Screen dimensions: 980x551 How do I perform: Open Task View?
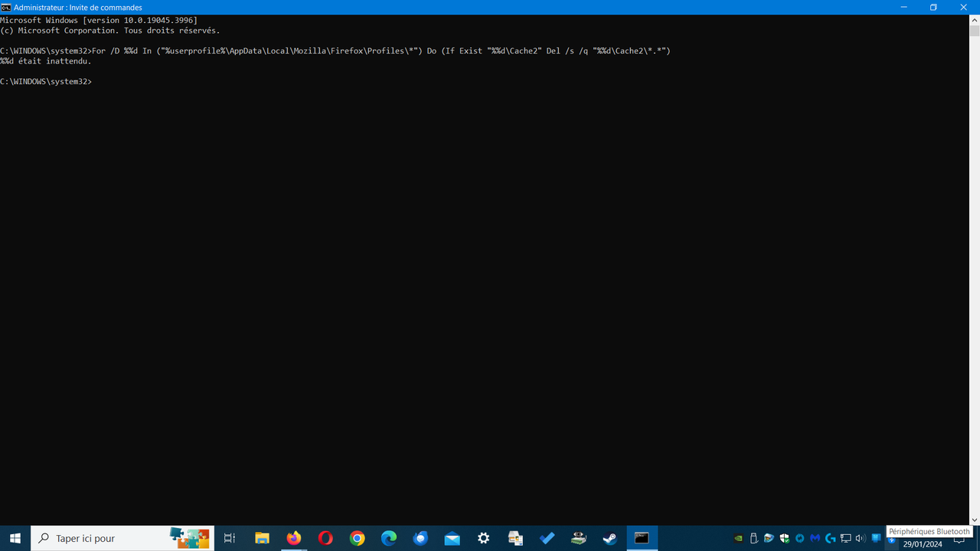pos(229,538)
